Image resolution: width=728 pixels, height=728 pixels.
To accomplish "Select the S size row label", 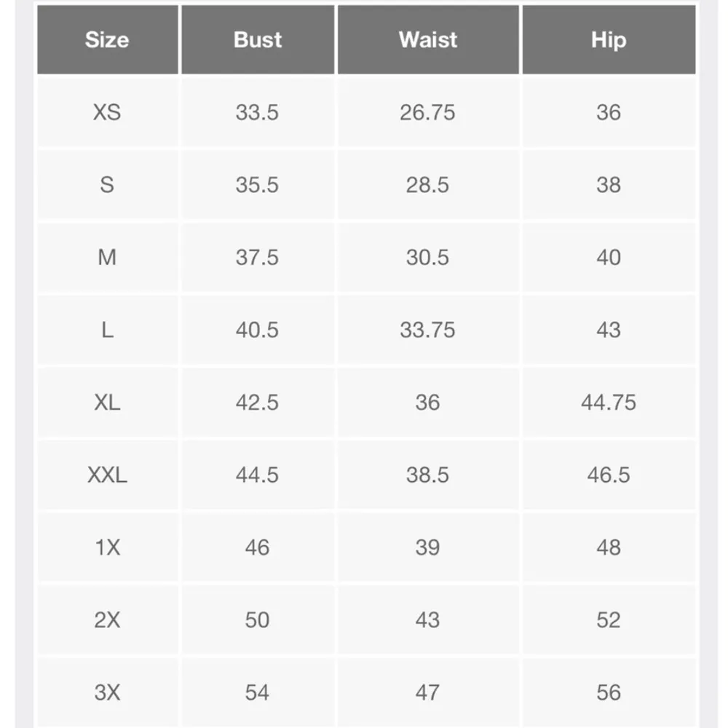I will pos(107,185).
